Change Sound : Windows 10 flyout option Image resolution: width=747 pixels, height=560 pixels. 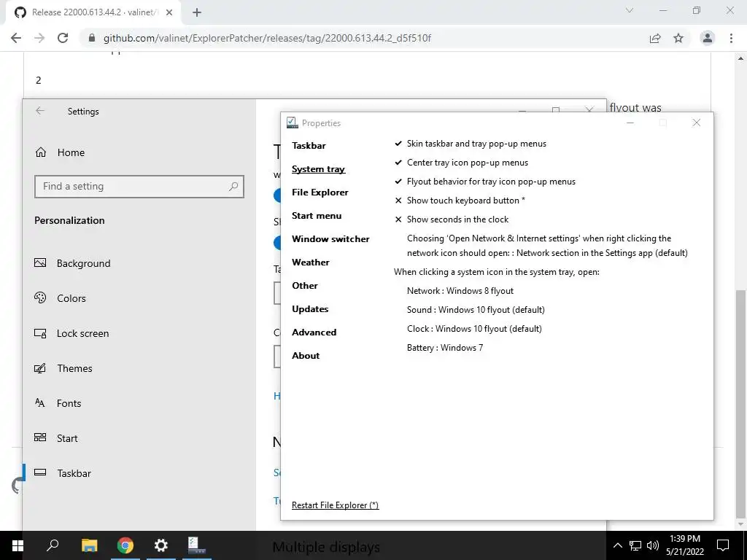476,310
